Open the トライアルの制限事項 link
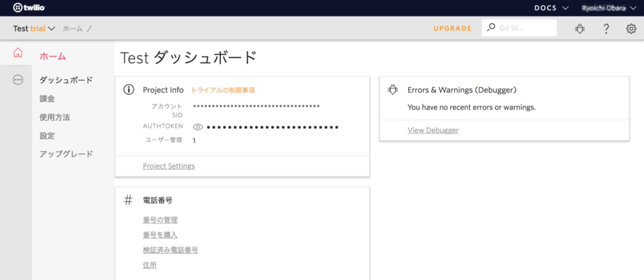The height and width of the screenshot is (280, 644). (223, 90)
